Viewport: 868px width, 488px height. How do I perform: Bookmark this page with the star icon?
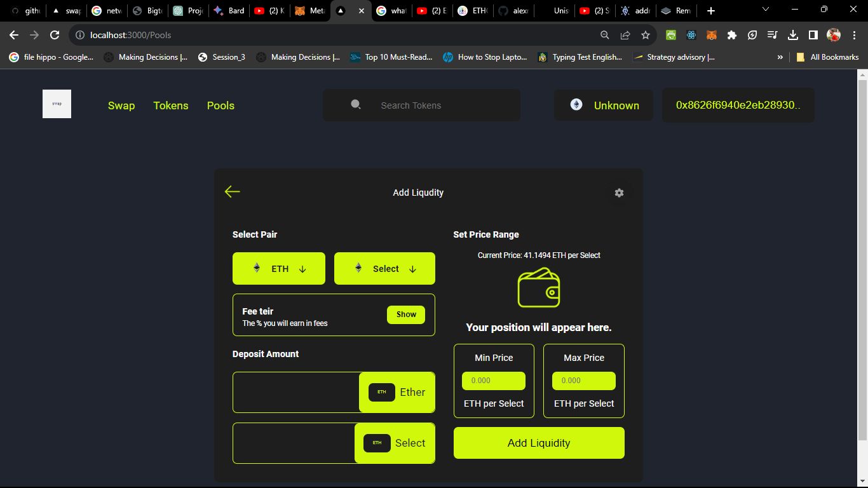click(646, 35)
